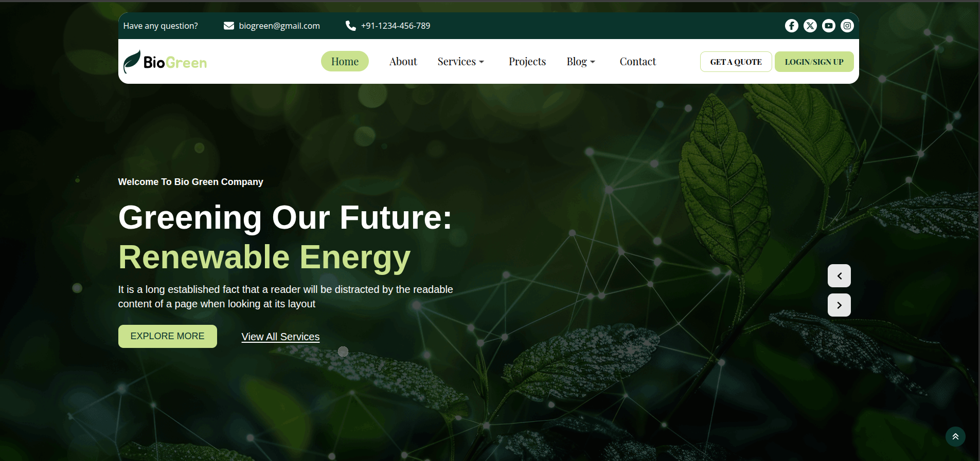Go to next slide arrow

[x=839, y=305]
